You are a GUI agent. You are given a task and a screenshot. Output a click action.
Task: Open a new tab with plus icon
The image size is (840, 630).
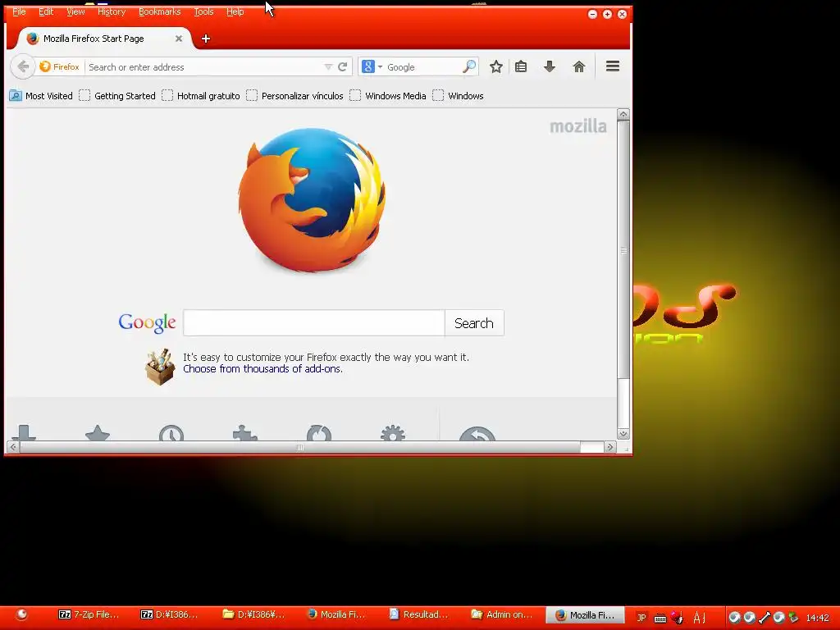point(206,39)
